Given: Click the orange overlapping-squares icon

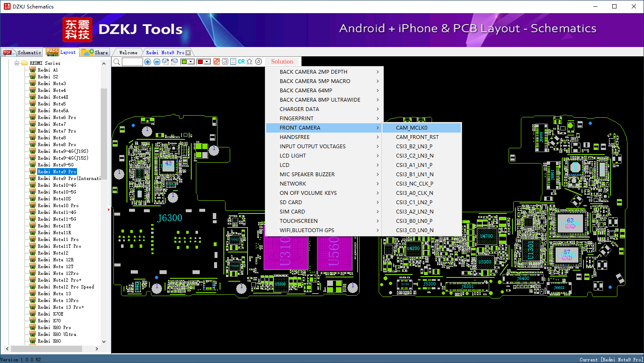Looking at the screenshot, I should pos(217,62).
